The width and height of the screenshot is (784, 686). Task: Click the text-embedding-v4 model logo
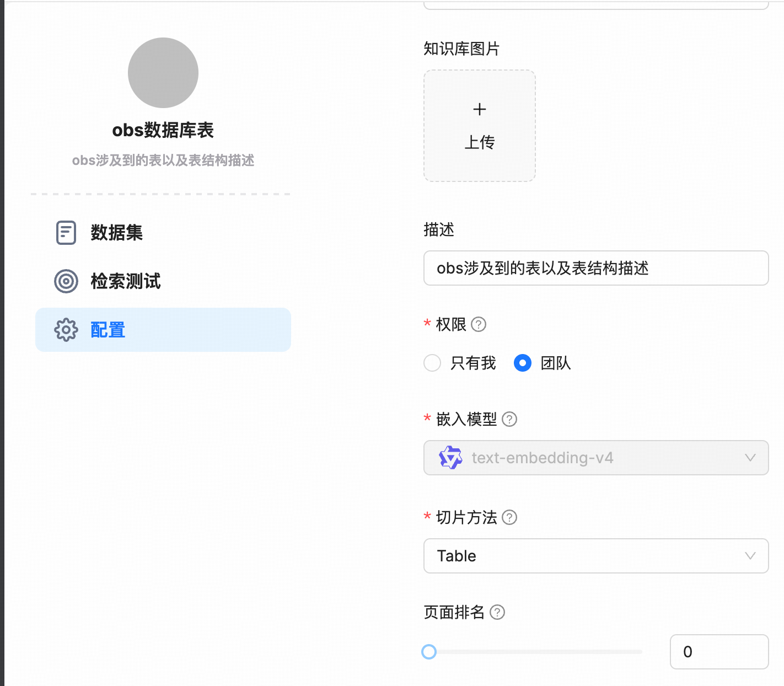pyautogui.click(x=450, y=458)
